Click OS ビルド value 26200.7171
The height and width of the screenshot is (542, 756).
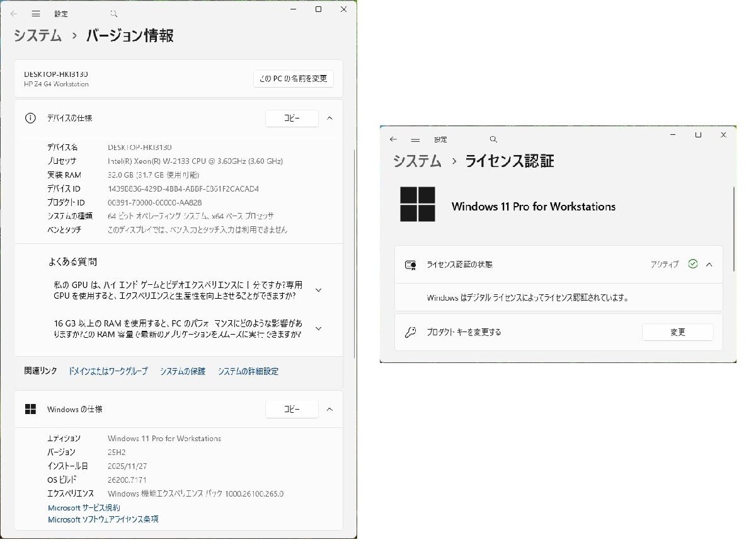128,480
